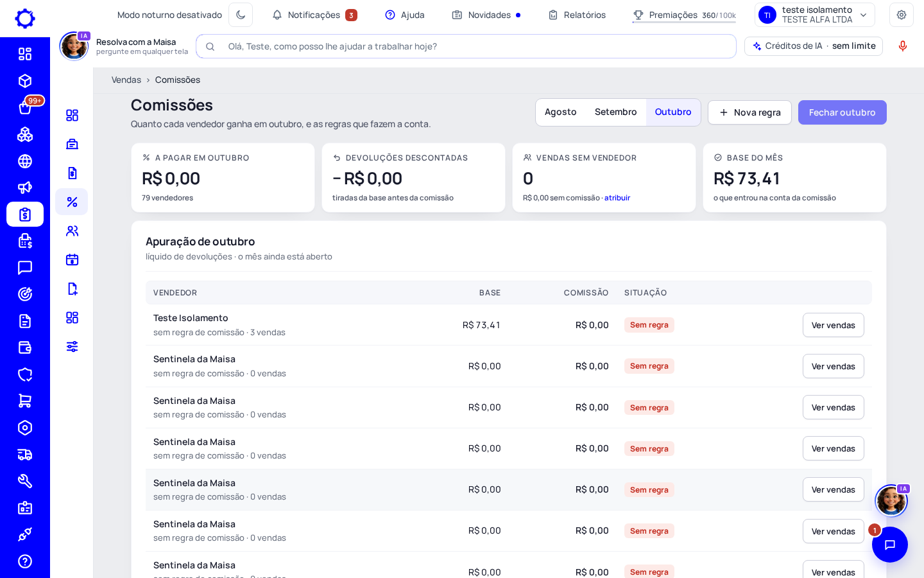Select the delivery truck icon in sidebar
Image resolution: width=924 pixels, height=578 pixels.
[25, 455]
